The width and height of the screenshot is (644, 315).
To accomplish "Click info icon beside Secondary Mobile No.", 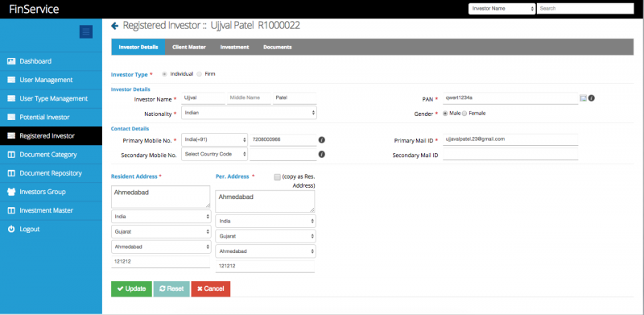I will pyautogui.click(x=322, y=154).
